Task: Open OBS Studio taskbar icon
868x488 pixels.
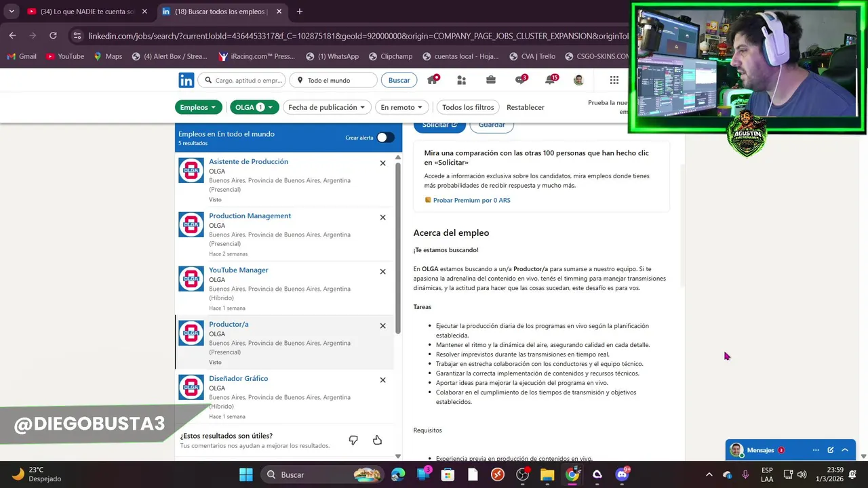Action: point(522,474)
